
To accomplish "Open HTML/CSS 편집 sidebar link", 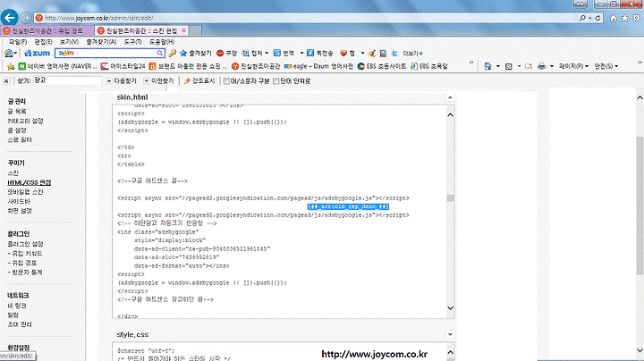I will (30, 182).
